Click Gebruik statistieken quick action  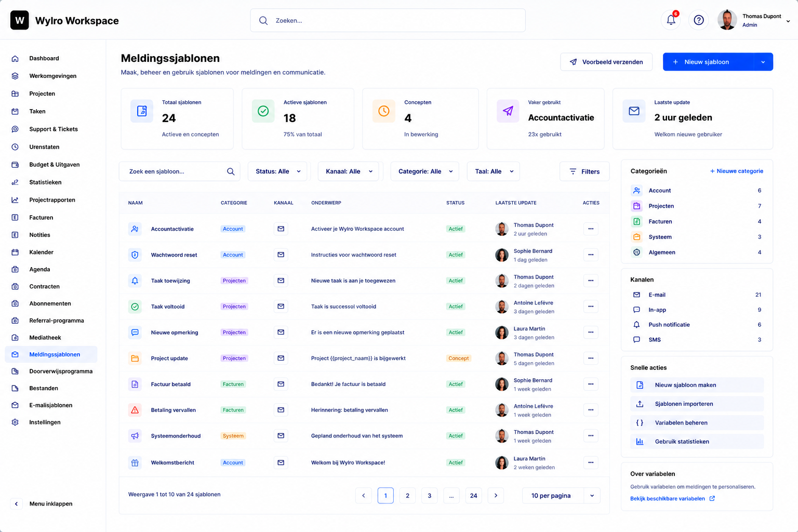[697, 442]
